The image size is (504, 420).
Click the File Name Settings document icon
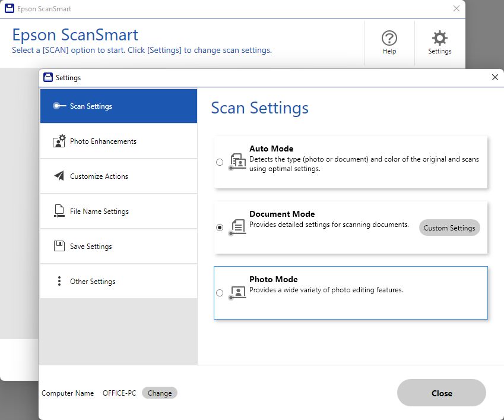[59, 211]
